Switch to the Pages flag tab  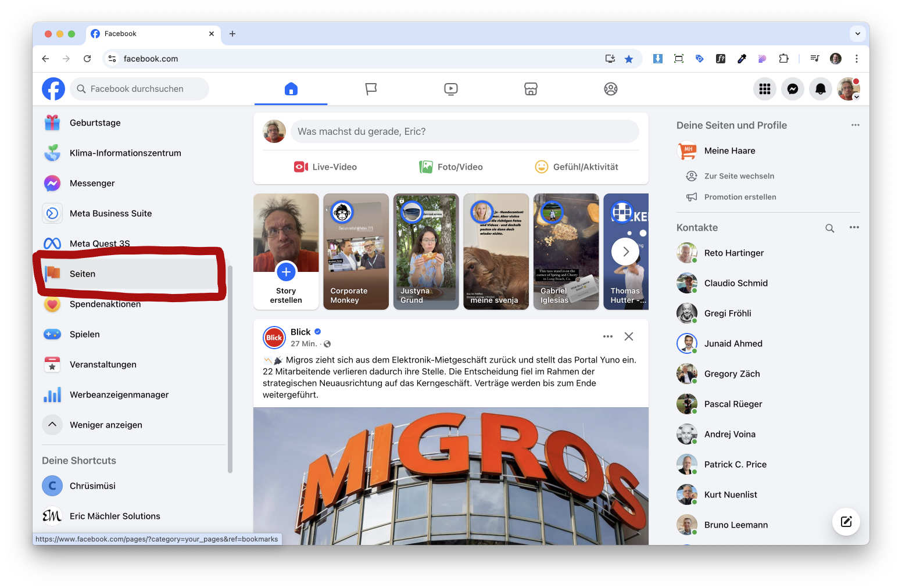tap(371, 89)
